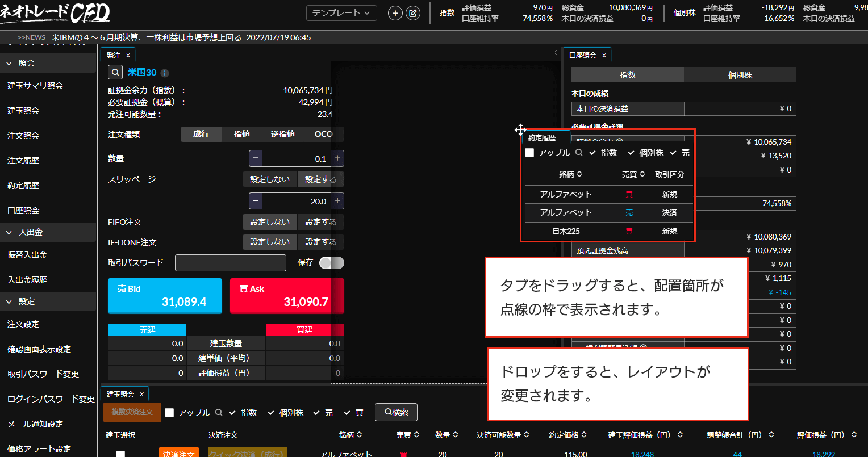The image size is (868, 457).
Task: Open 注文照会 from the sidebar
Action: [x=23, y=136]
